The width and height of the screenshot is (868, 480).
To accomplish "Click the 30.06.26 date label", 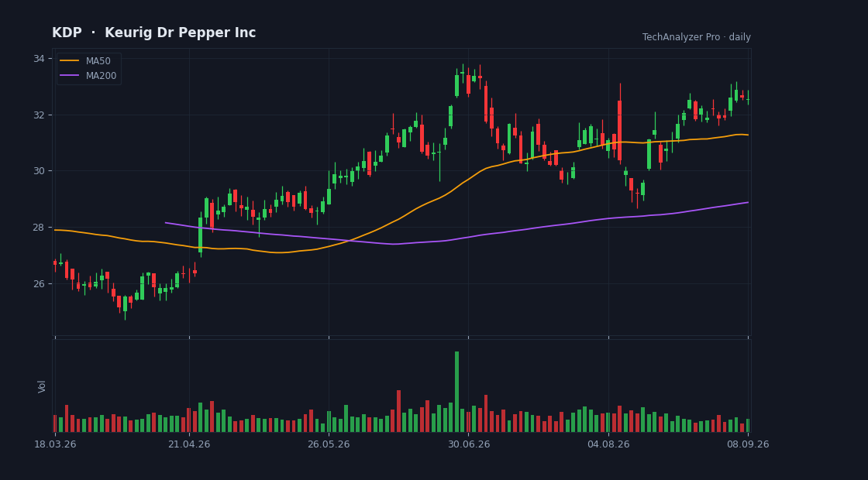I will [x=468, y=444].
